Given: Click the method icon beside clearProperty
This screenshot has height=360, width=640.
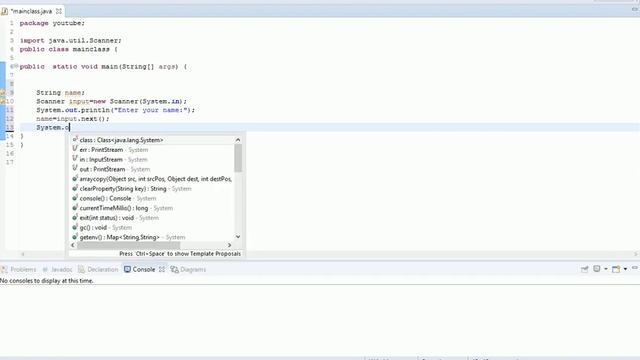Looking at the screenshot, I should coord(75,188).
